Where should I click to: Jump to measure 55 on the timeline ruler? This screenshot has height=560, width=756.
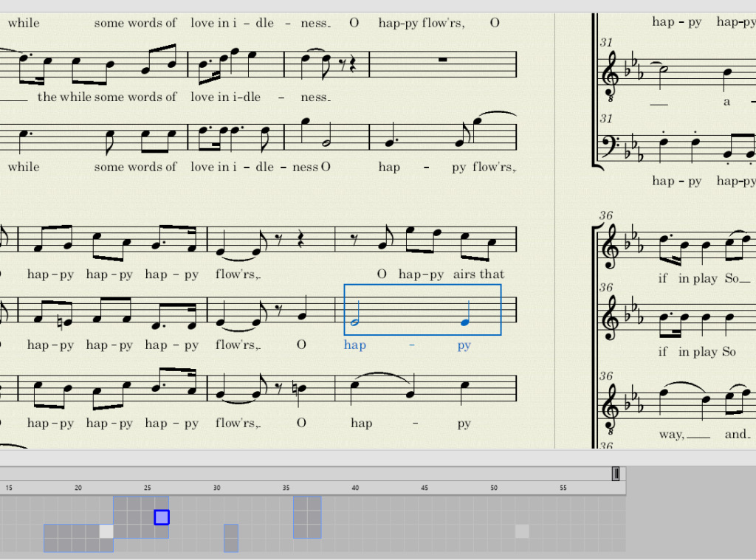[x=563, y=488]
